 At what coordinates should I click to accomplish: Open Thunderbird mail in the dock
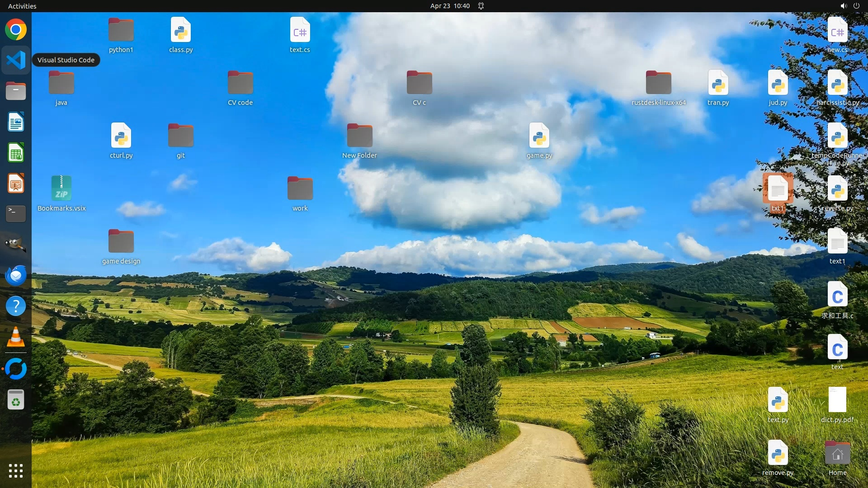(x=16, y=275)
